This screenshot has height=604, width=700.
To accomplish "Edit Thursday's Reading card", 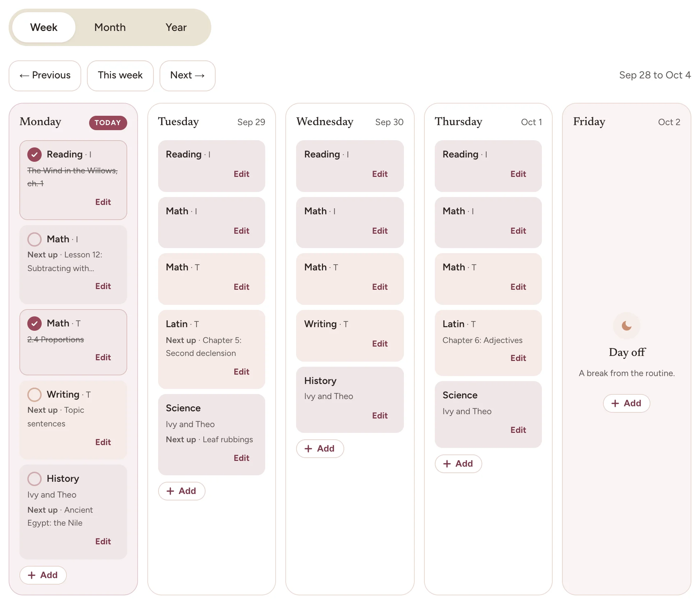I will 518,174.
